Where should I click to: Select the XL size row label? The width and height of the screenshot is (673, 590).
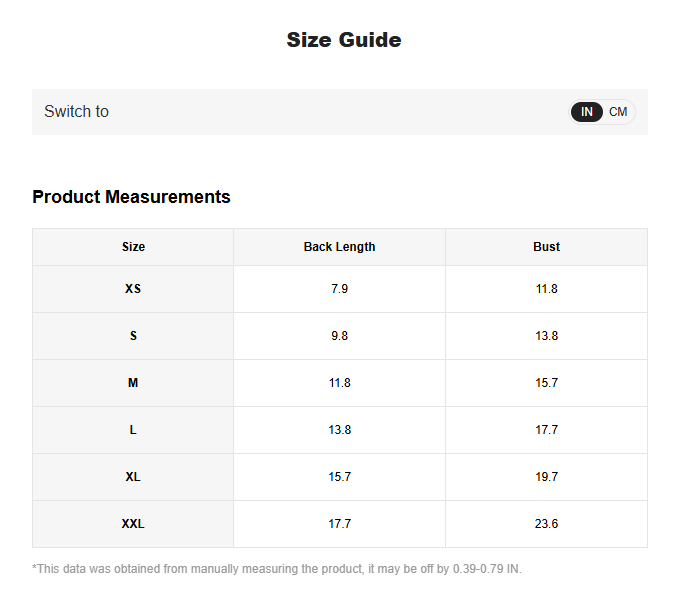[133, 477]
